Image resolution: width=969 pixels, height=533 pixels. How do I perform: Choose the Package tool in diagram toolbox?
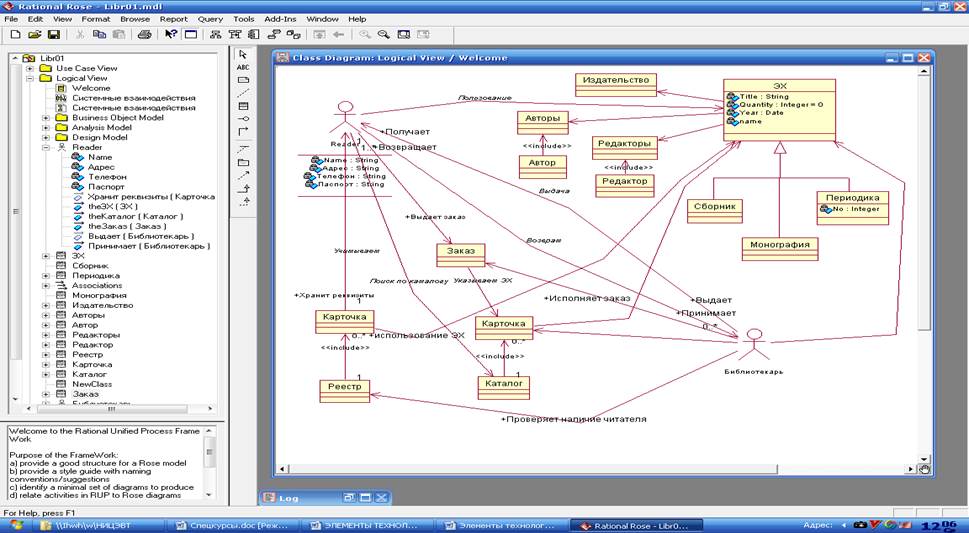click(x=243, y=162)
